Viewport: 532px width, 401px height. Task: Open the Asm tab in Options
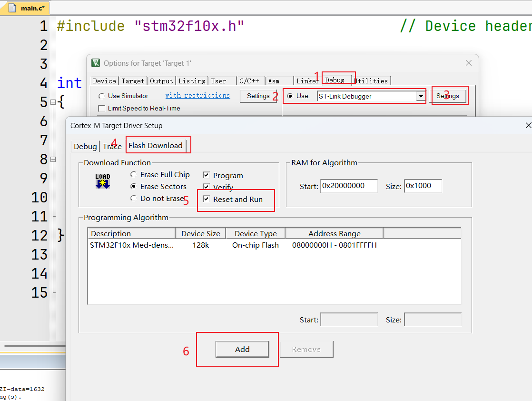[x=274, y=81]
